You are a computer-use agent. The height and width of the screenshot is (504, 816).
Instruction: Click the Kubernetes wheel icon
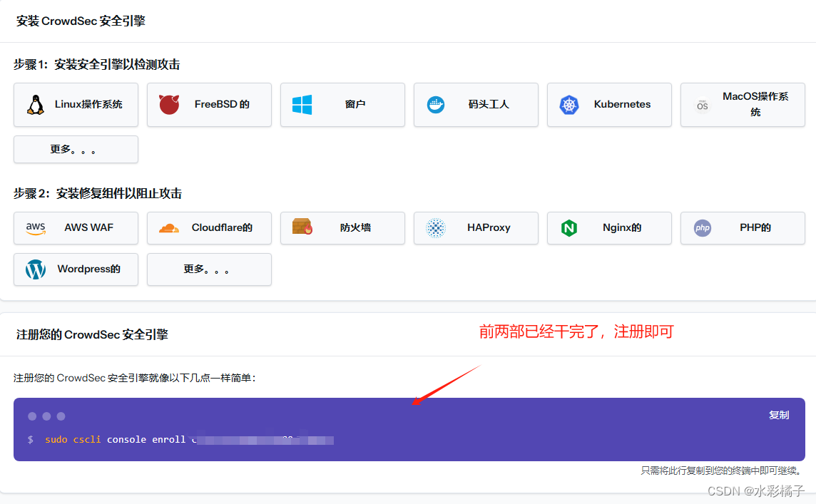click(568, 105)
